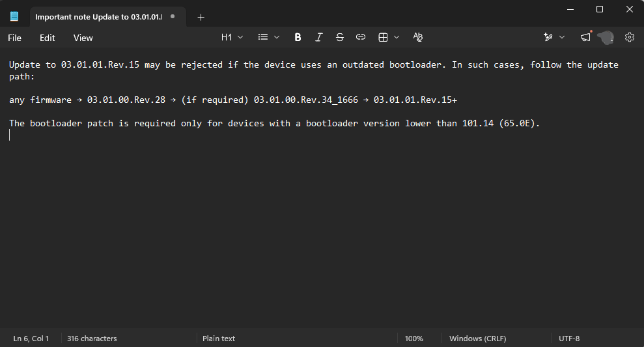The width and height of the screenshot is (644, 347).
Task: Click the Windows (CRLF) line ending indicator
Action: 478,339
